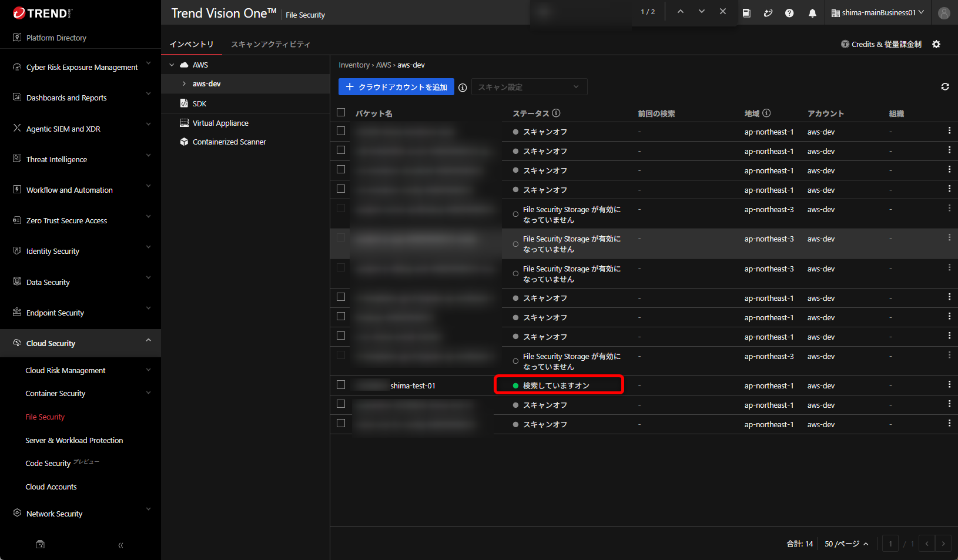Check the last bucket row checkbox
Viewport: 958px width, 560px height.
341,423
